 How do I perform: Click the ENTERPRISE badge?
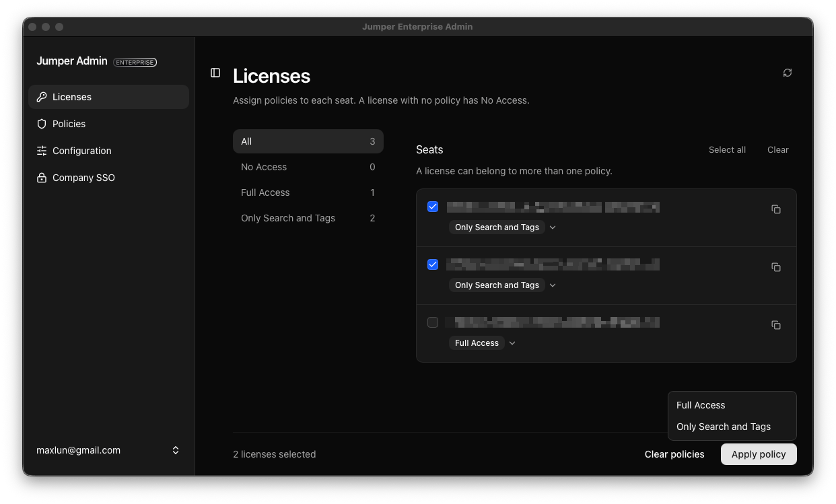click(x=135, y=62)
